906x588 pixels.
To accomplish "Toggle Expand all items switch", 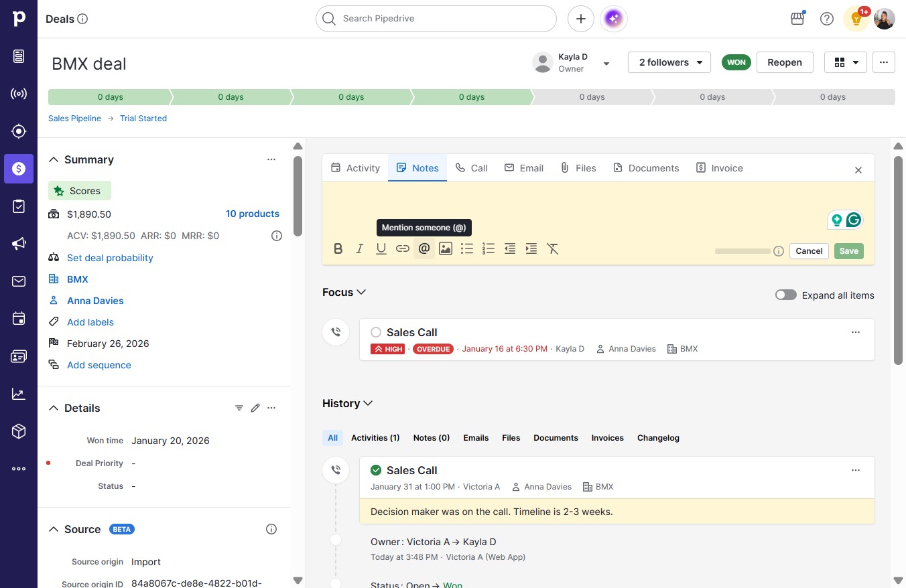I will point(786,295).
